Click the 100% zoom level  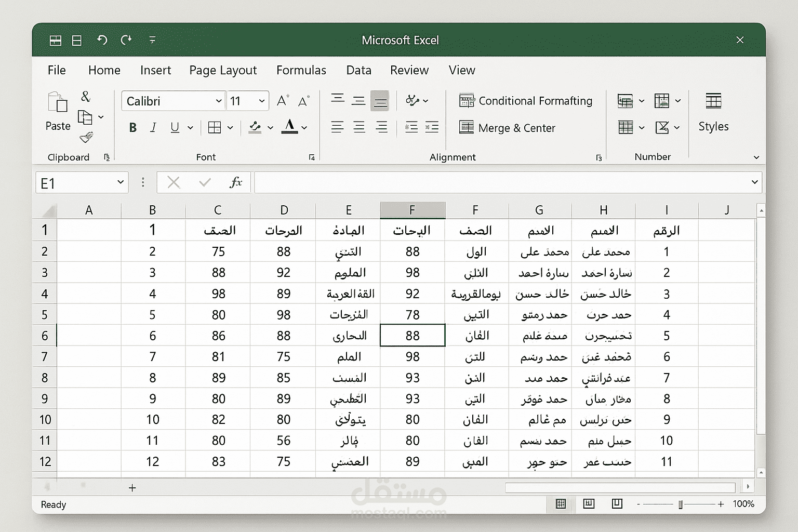click(x=743, y=504)
